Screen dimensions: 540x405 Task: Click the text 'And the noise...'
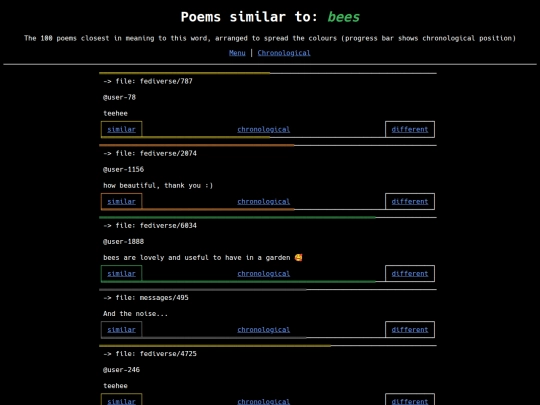135,314
